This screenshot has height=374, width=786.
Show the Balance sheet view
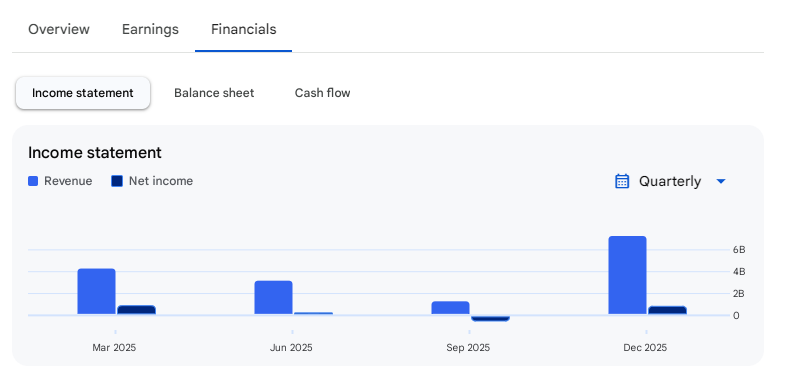(x=214, y=93)
